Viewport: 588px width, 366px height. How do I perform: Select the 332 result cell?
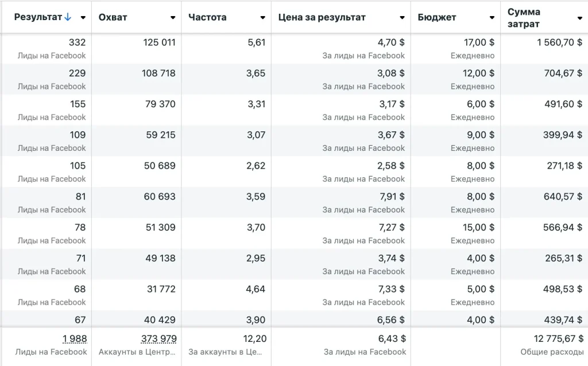[x=77, y=42]
